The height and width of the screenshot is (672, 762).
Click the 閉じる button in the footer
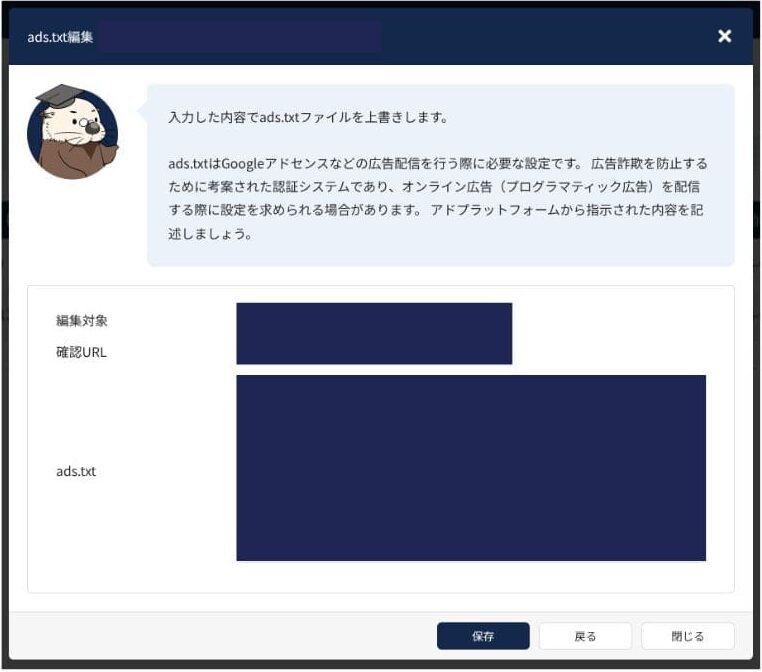687,636
